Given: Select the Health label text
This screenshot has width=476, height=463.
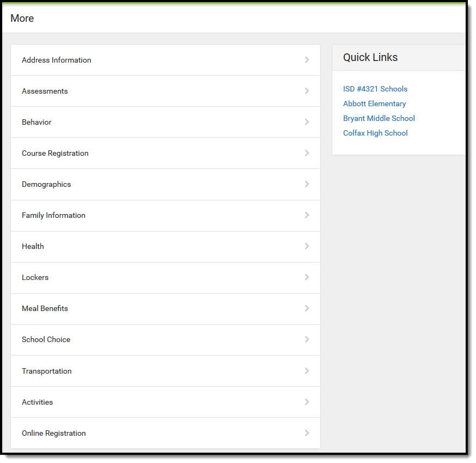Looking at the screenshot, I should [x=33, y=246].
